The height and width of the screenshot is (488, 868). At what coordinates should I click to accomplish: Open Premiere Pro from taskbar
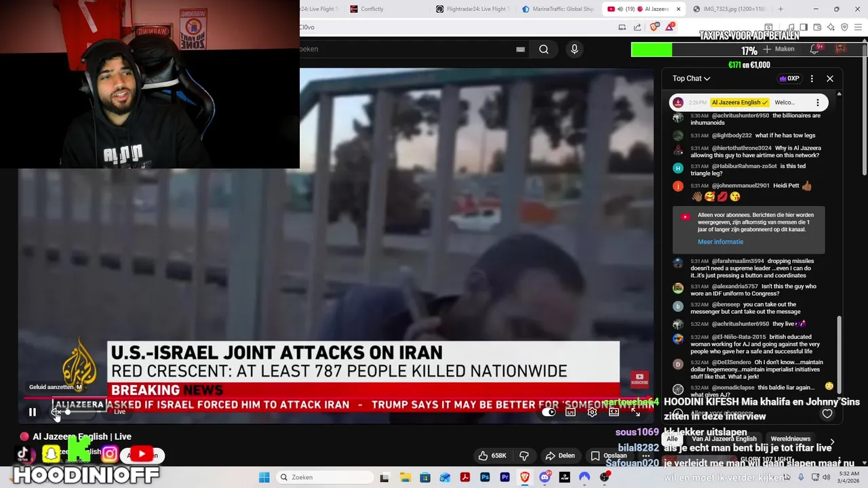pos(505,477)
